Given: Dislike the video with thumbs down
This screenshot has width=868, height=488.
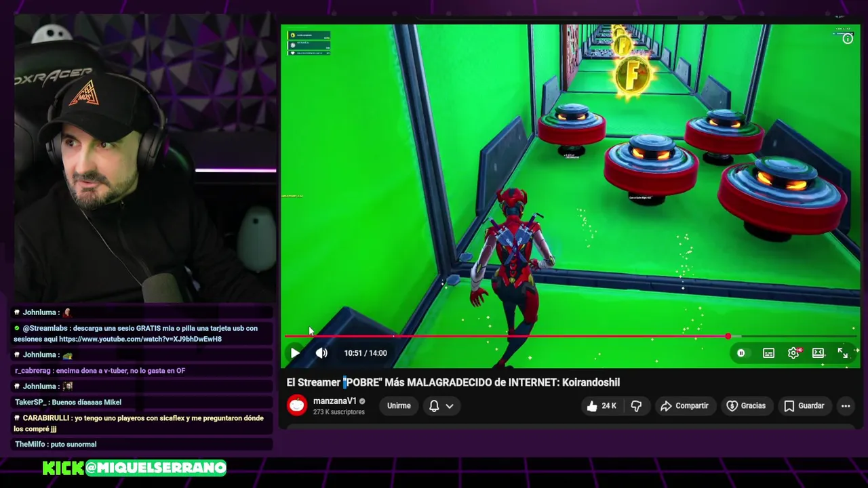Looking at the screenshot, I should 636,406.
